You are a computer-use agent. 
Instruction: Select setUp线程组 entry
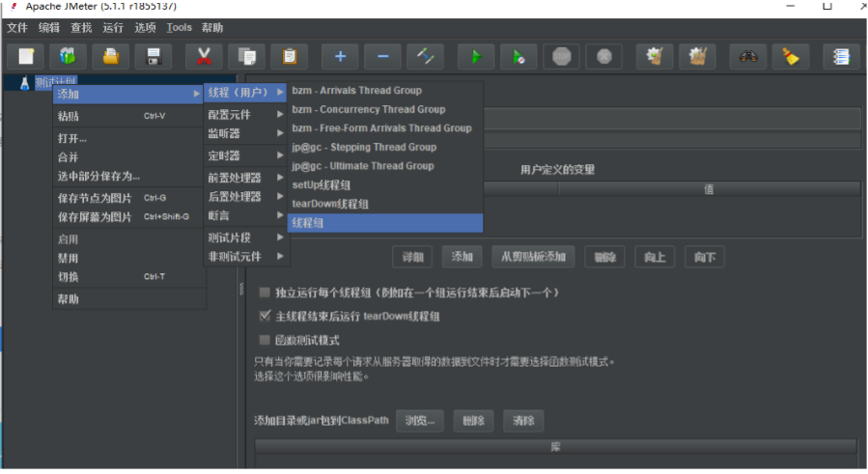384,185
